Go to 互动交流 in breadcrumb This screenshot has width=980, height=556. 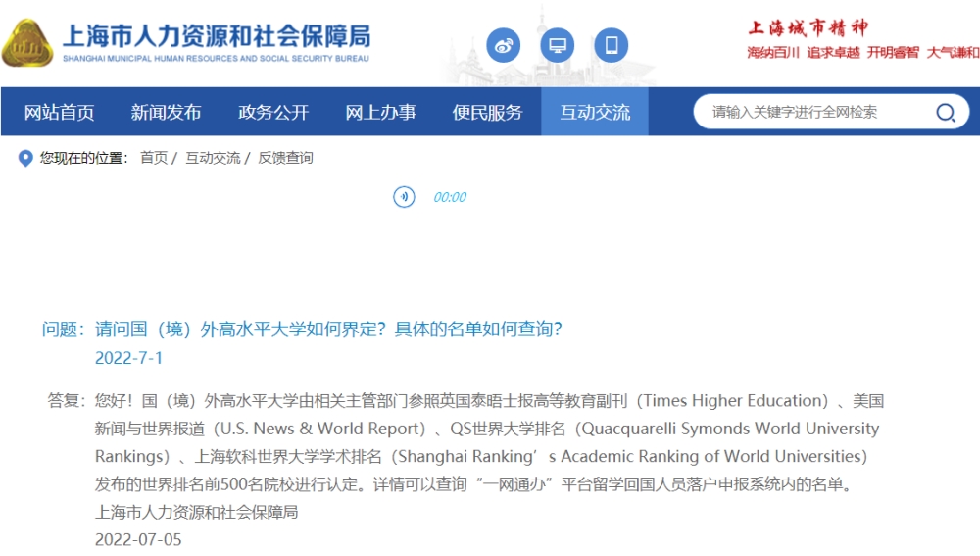click(x=213, y=158)
